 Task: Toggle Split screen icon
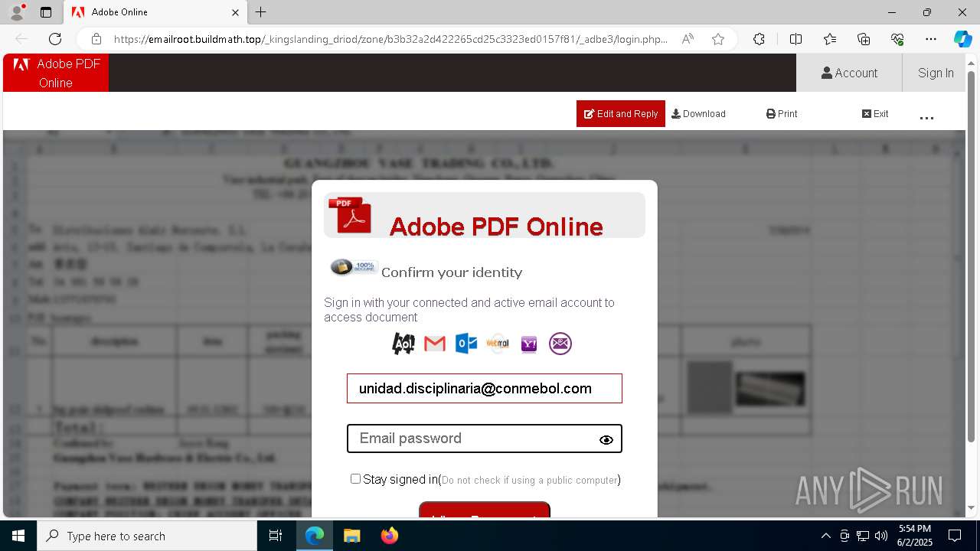point(795,39)
